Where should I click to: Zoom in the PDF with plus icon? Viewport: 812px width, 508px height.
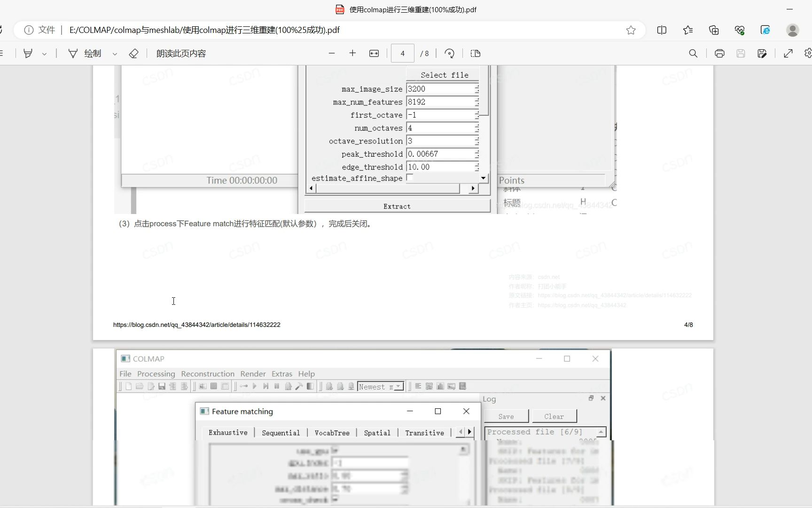tap(352, 54)
